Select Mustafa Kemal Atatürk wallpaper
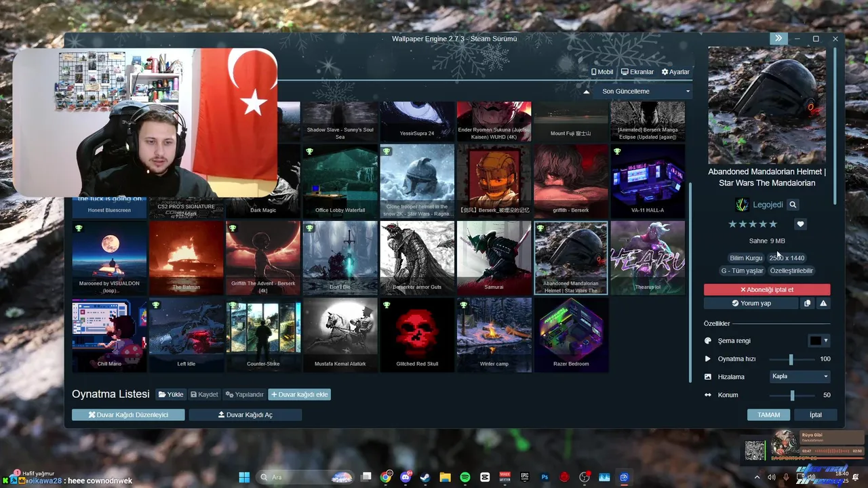Viewport: 868px width, 488px height. (x=340, y=335)
